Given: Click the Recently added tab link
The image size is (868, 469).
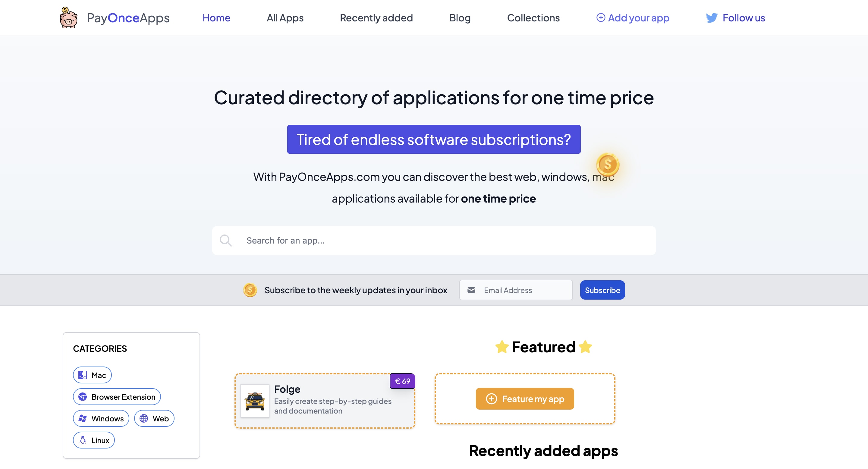Looking at the screenshot, I should point(376,17).
